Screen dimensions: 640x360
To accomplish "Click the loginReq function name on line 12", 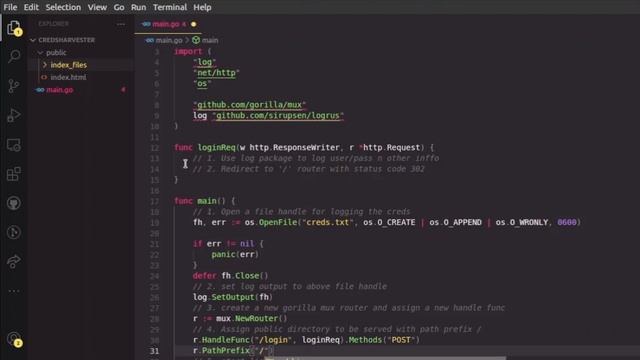I will [217, 147].
